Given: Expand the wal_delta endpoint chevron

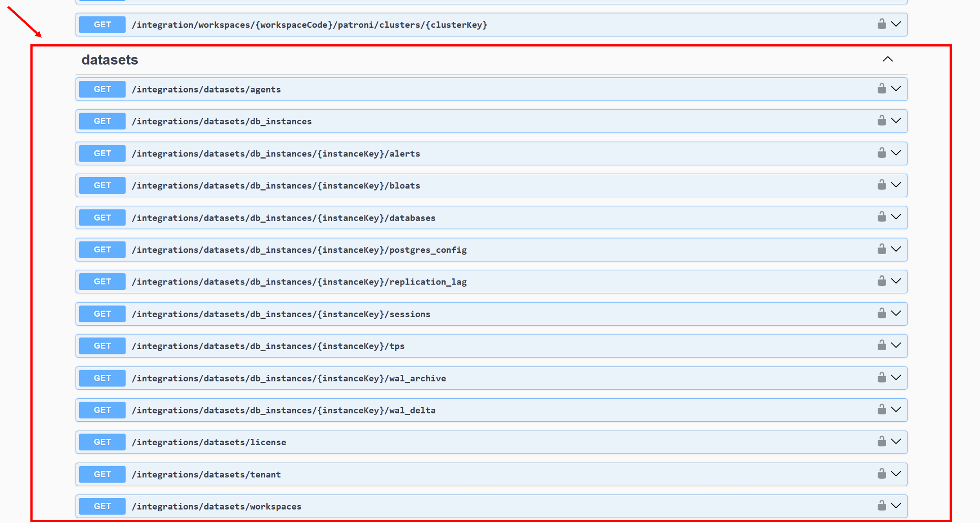Looking at the screenshot, I should click(896, 410).
